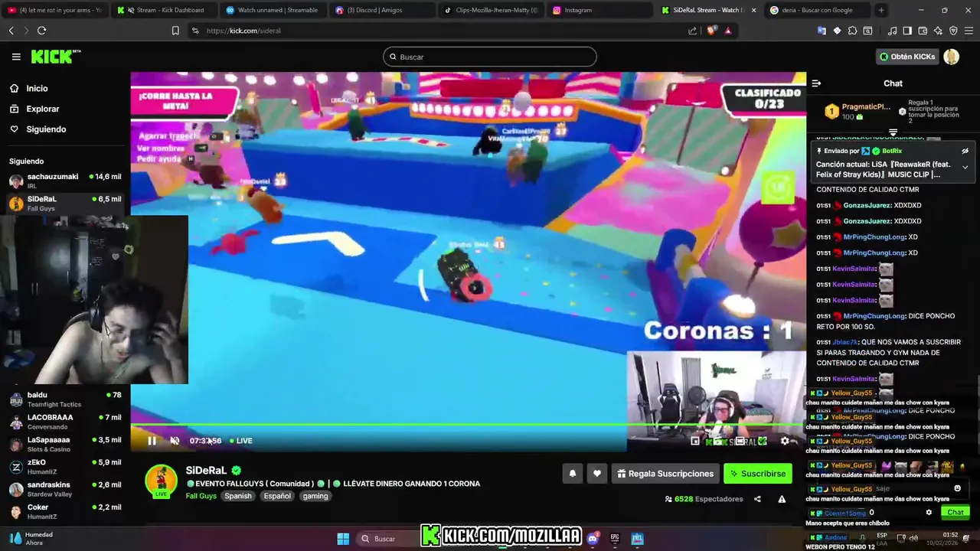Open chat settings gear
This screenshot has width=980, height=551.
pyautogui.click(x=929, y=513)
